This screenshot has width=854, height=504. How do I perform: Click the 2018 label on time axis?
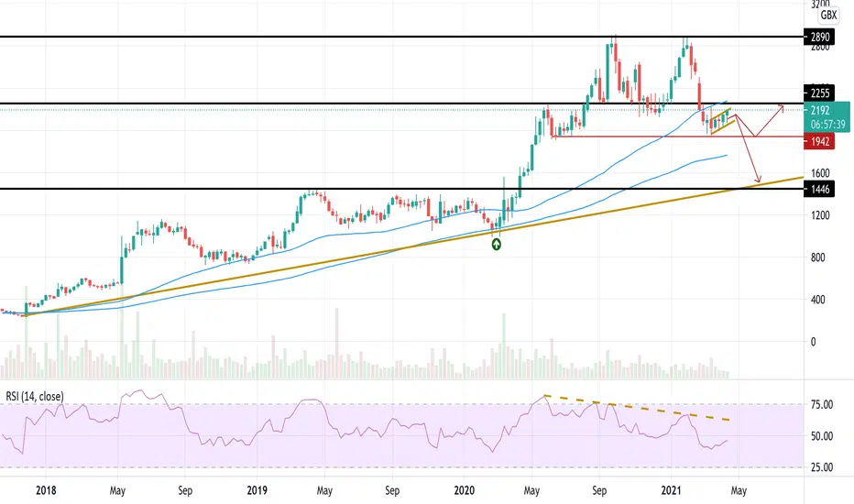[46, 490]
